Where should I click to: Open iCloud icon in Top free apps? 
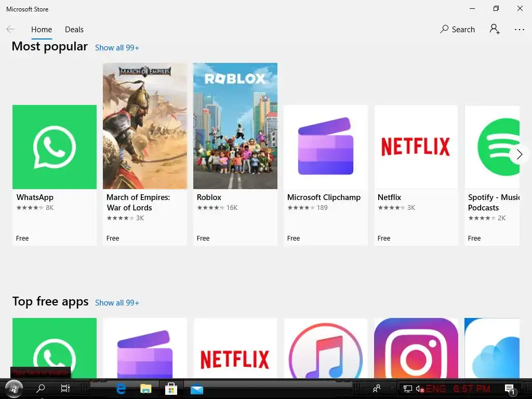point(493,348)
